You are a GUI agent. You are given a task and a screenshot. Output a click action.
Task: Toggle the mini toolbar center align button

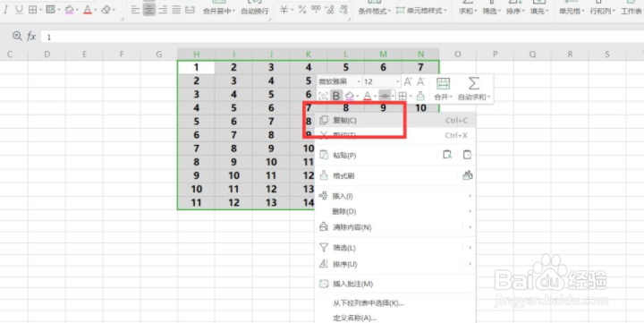click(385, 96)
